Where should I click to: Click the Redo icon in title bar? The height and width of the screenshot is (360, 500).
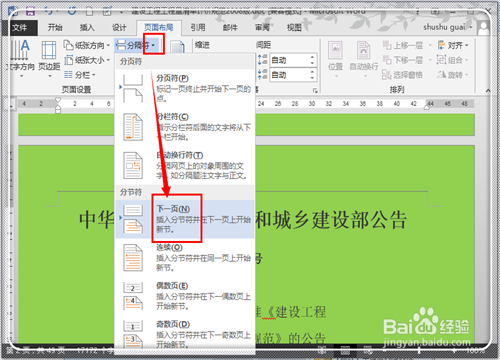click(x=72, y=12)
